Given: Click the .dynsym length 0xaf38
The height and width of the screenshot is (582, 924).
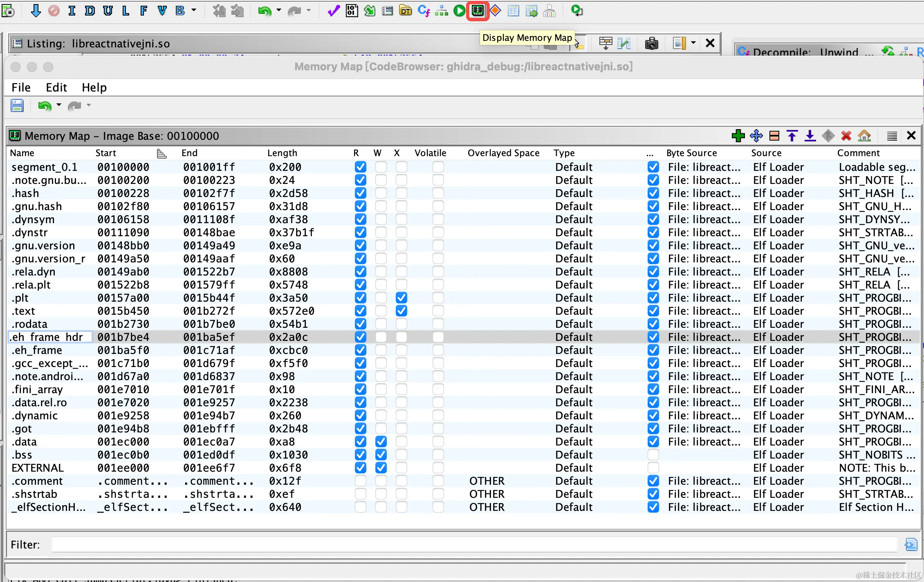Looking at the screenshot, I should pos(289,219).
